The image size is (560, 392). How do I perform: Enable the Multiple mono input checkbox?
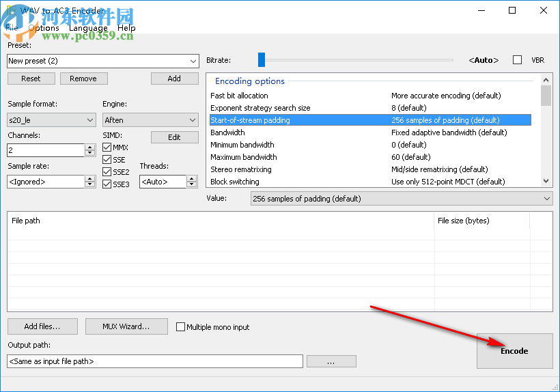click(181, 326)
